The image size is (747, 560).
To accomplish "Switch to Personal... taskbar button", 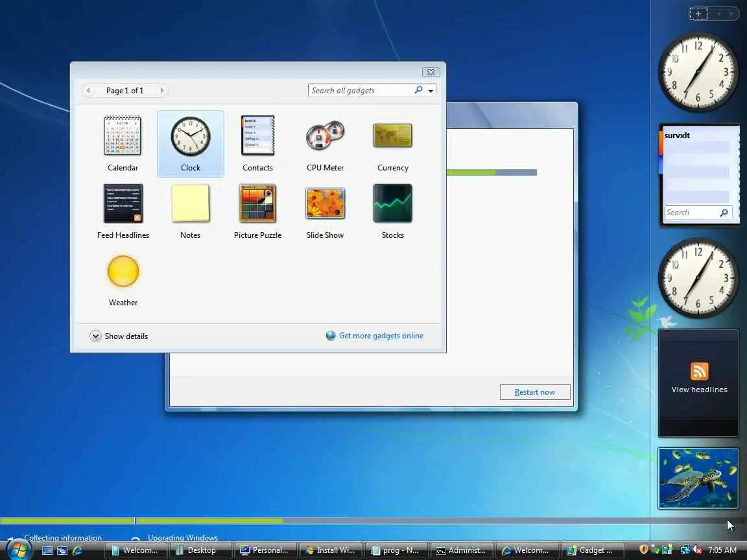I will (266, 550).
